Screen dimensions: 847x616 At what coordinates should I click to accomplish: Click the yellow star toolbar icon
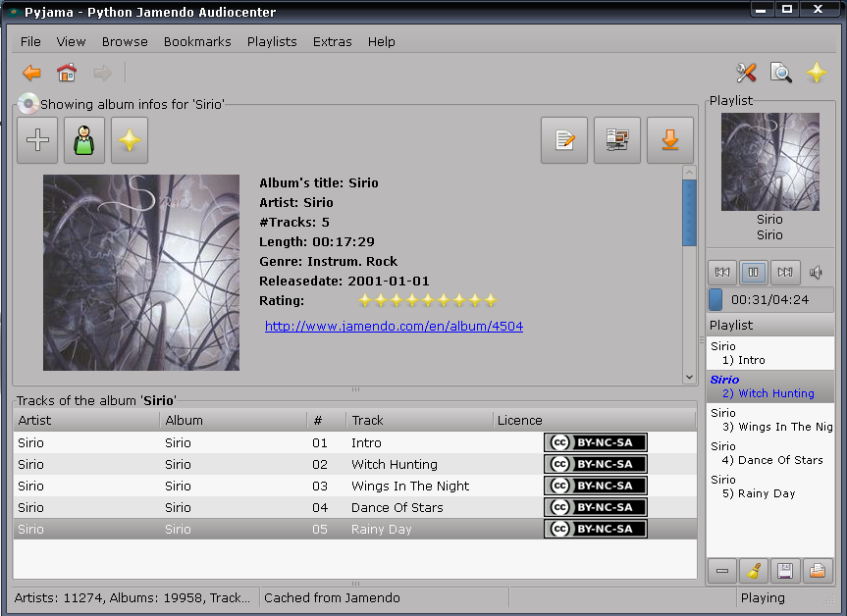(x=817, y=73)
